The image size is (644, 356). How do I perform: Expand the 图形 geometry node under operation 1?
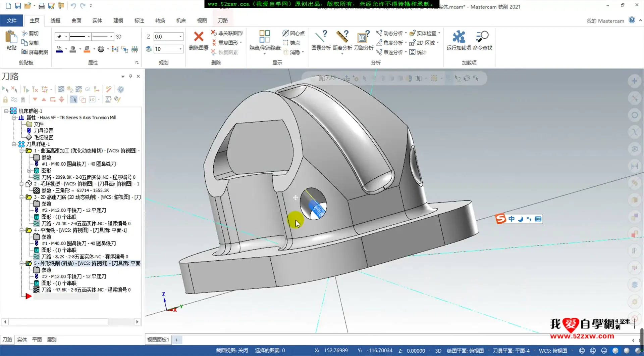[x=29, y=171]
